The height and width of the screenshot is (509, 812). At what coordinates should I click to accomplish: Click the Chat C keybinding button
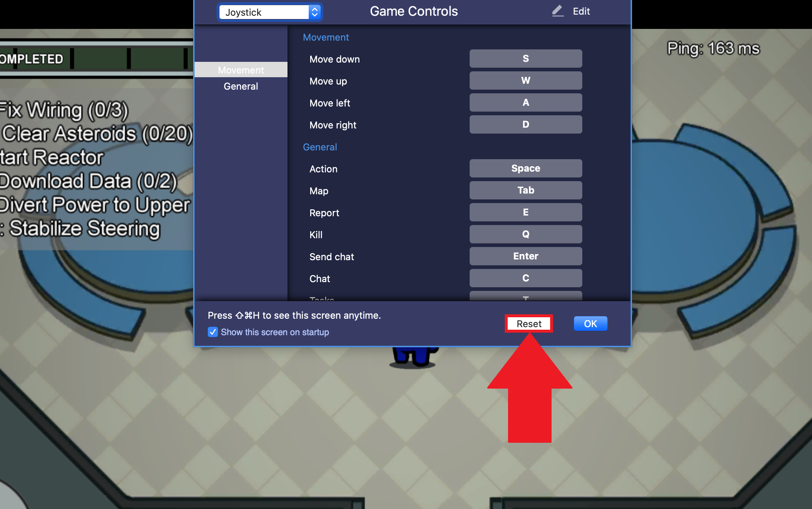(x=526, y=277)
